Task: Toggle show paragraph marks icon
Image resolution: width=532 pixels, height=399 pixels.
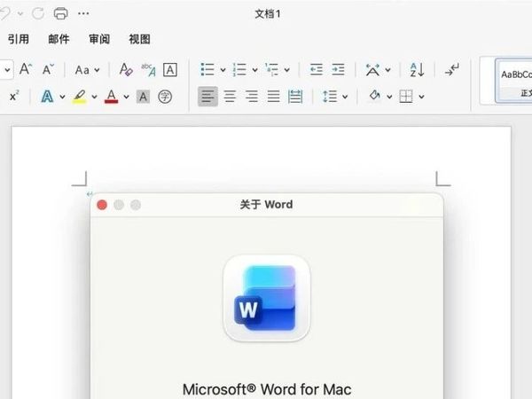Action: tap(452, 70)
